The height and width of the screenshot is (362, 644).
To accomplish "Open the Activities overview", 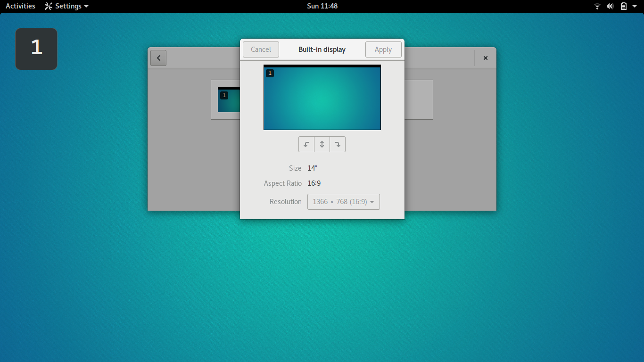I will pyautogui.click(x=20, y=6).
